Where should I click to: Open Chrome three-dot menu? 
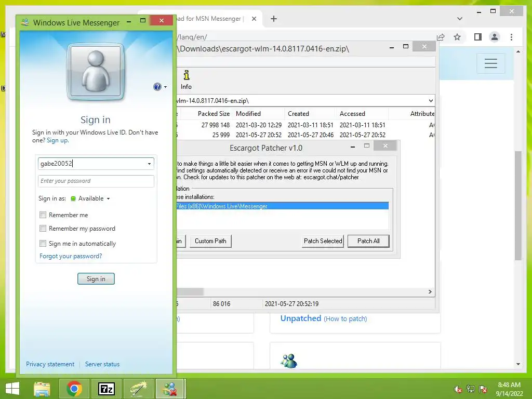coord(511,37)
